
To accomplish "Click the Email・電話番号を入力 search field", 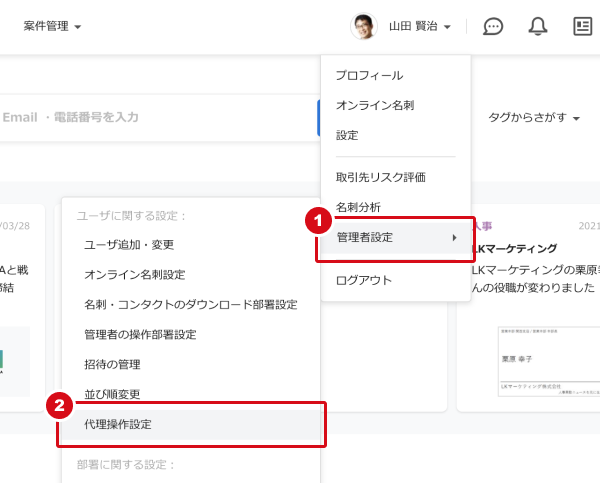I will point(159,117).
